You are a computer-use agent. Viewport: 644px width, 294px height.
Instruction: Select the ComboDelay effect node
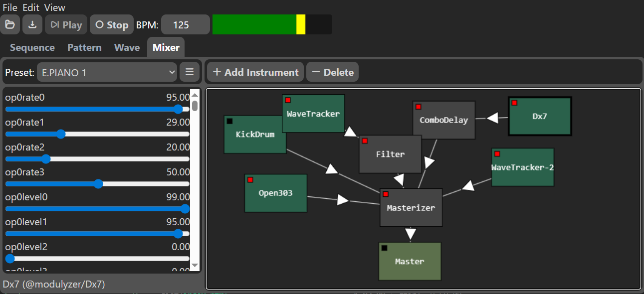click(444, 120)
